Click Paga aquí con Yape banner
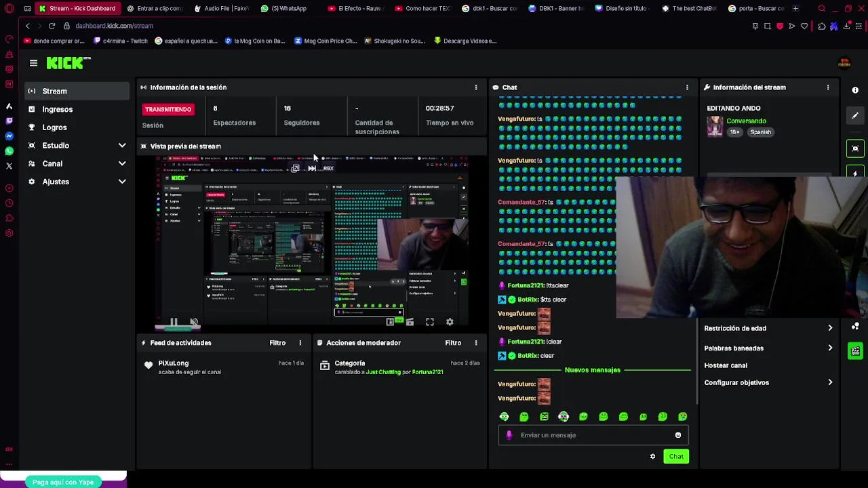The image size is (868, 488). click(63, 482)
